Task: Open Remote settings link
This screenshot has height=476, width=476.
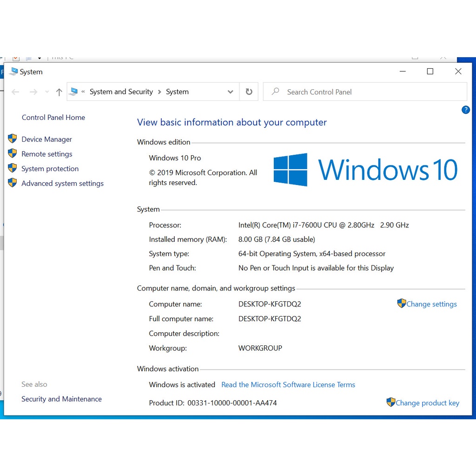Action: [x=47, y=154]
